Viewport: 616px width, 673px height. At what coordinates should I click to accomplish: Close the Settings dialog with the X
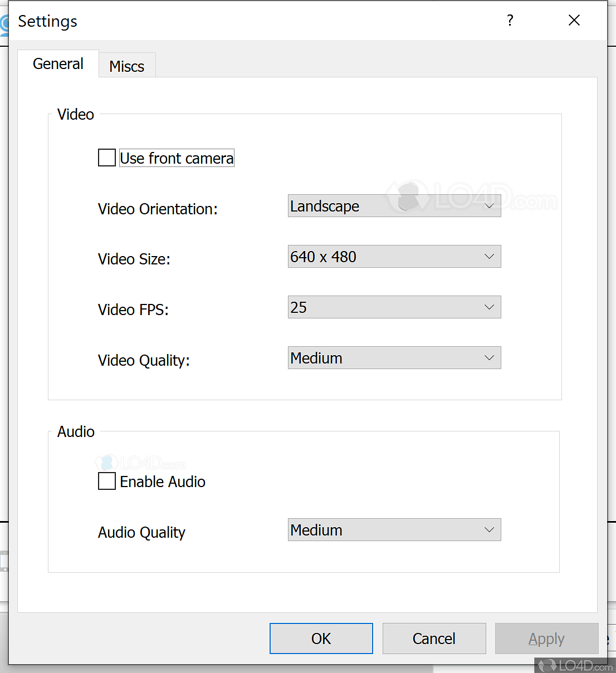pyautogui.click(x=574, y=21)
